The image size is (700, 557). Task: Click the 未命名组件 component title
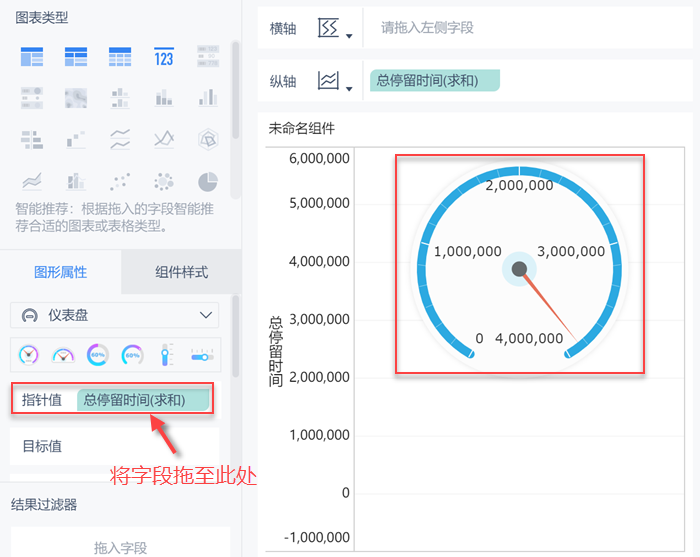tap(301, 129)
